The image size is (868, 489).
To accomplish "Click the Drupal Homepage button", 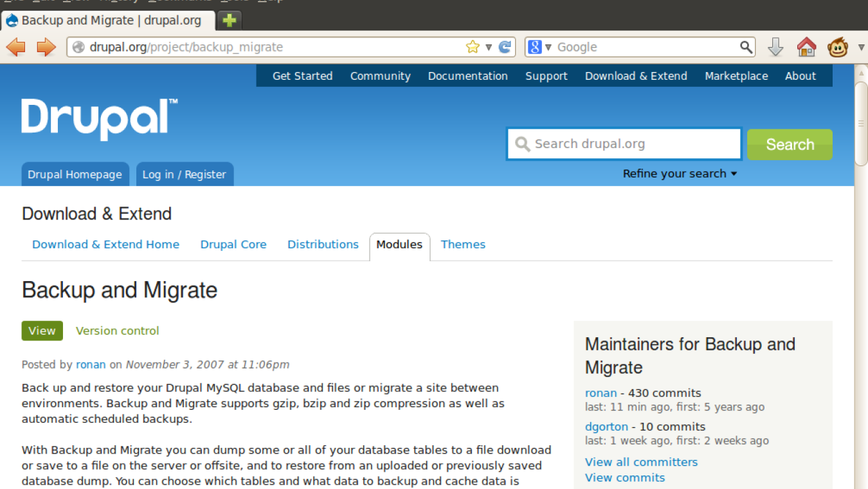I will coord(75,174).
